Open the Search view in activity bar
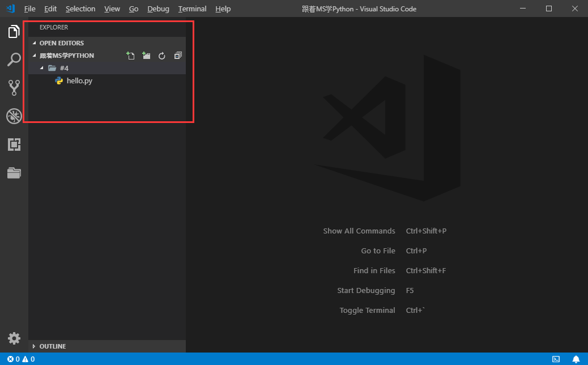 coord(14,60)
